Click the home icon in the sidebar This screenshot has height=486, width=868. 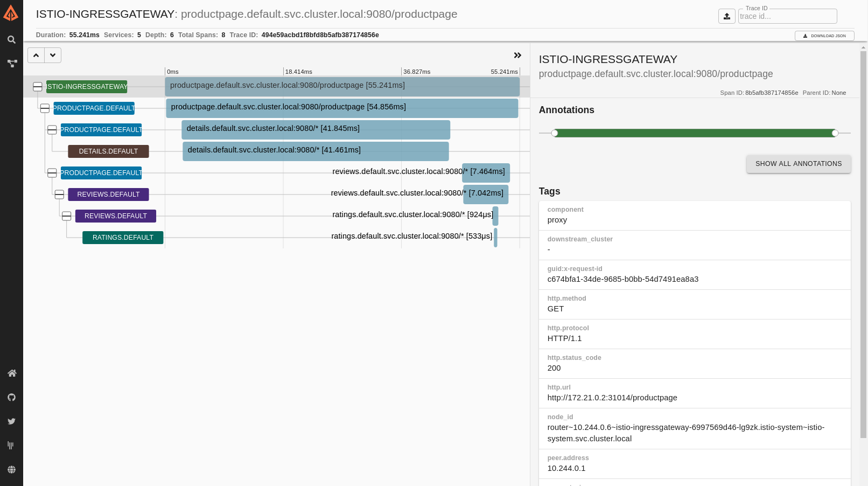(x=12, y=373)
